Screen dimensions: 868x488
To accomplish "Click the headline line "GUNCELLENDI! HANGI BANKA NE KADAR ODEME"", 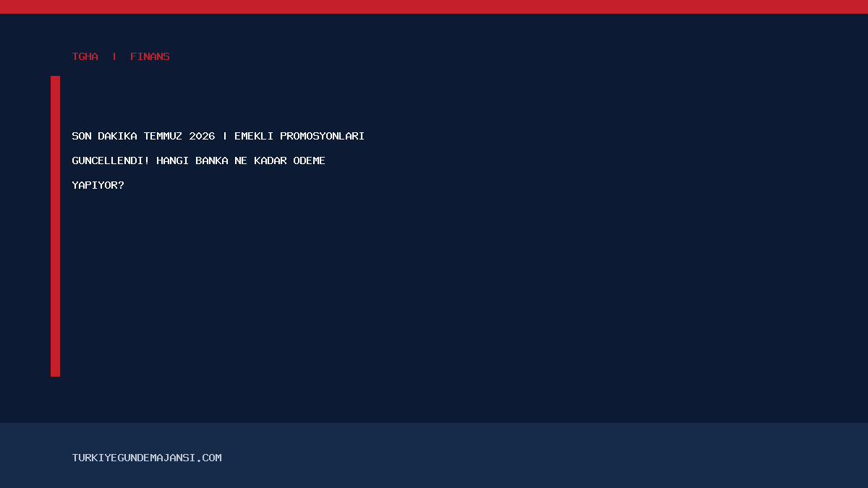I will tap(199, 160).
